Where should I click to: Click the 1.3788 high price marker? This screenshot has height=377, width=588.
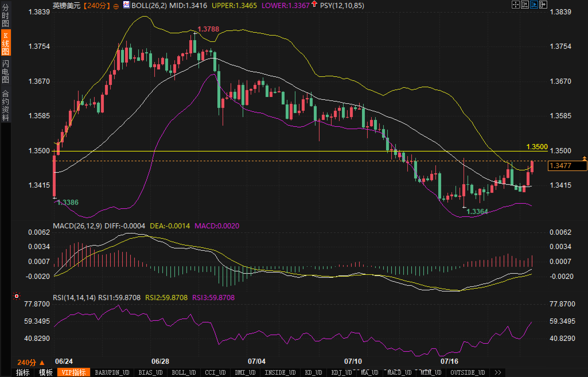[x=208, y=29]
